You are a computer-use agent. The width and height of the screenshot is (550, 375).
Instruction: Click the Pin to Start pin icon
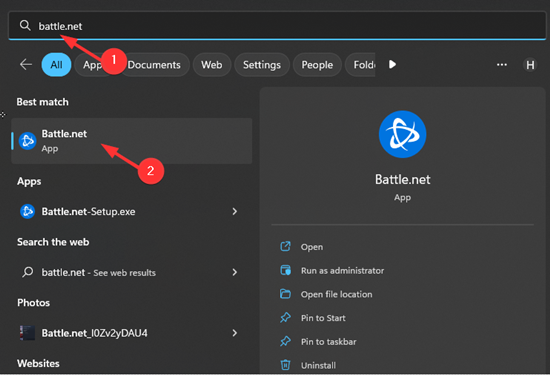click(x=285, y=317)
